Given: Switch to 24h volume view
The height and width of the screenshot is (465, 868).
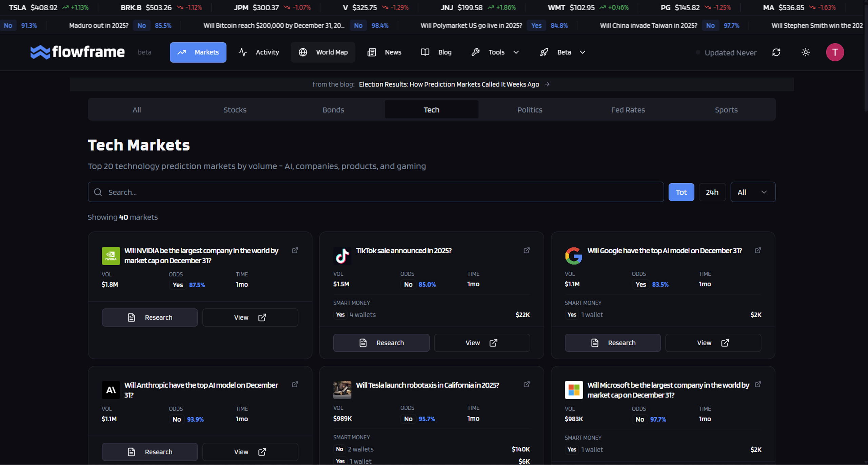Looking at the screenshot, I should tap(712, 192).
